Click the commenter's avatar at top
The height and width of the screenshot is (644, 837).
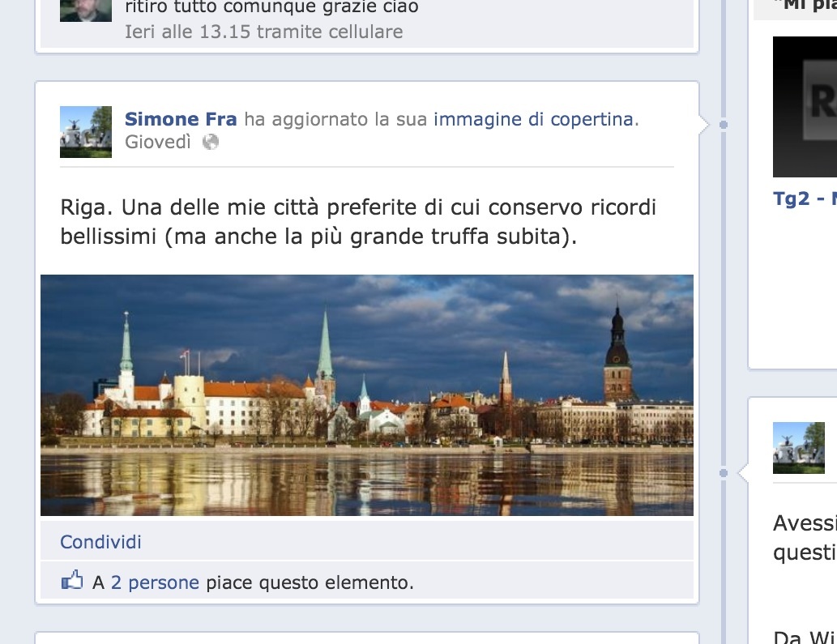coord(86,11)
